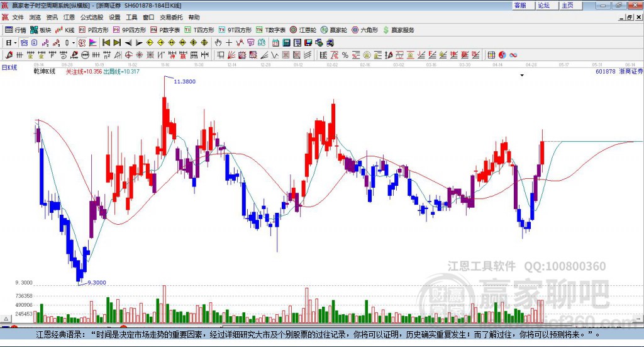Click the colorful flag icon

click(93, 43)
